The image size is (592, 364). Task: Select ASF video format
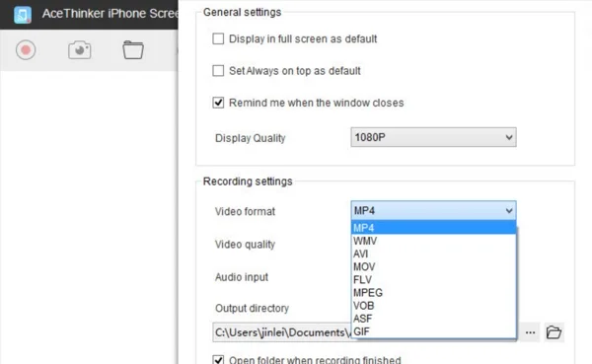(433, 319)
